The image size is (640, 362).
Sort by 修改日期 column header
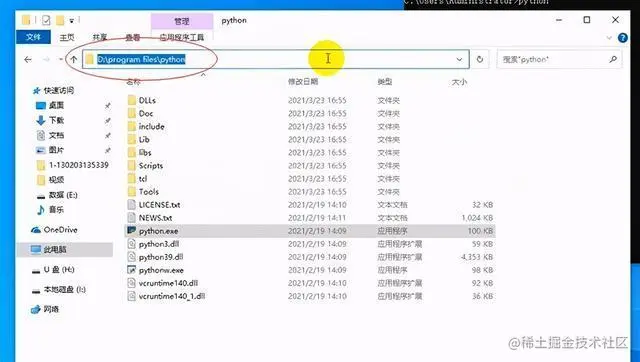point(303,82)
